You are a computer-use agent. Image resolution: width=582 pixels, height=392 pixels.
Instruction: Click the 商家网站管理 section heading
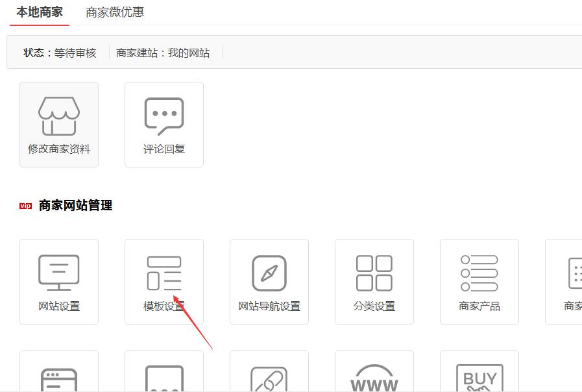(x=76, y=206)
